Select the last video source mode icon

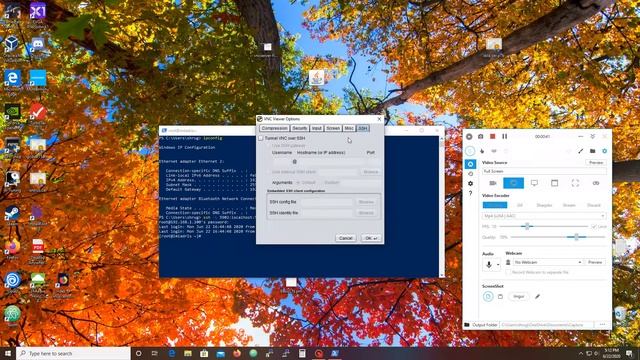point(596,183)
